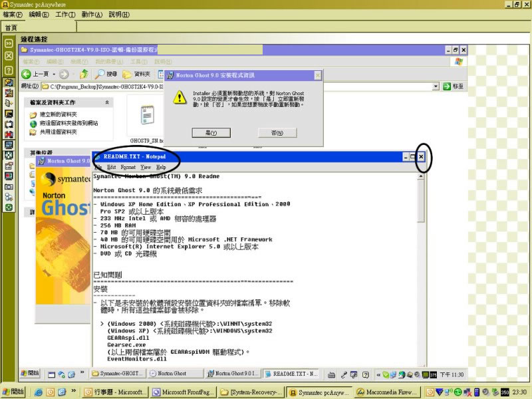The height and width of the screenshot is (399, 532).
Task: Click 是(Y) in the Norton Ghost dialog
Action: [211, 132]
